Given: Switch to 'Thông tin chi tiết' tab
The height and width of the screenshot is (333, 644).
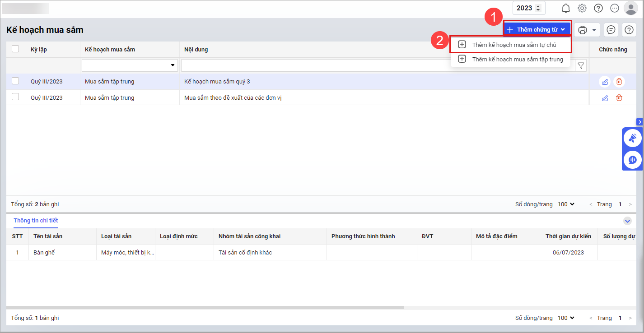Looking at the screenshot, I should pyautogui.click(x=36, y=221).
